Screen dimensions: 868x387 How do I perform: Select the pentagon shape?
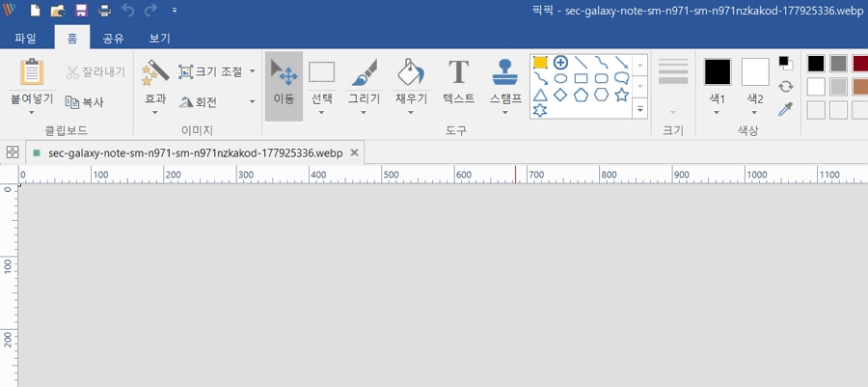[582, 95]
